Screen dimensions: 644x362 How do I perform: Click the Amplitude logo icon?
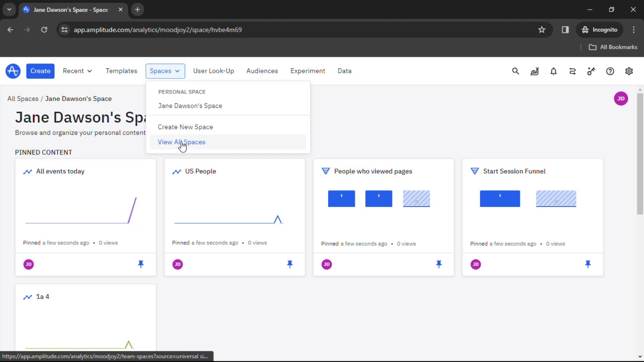tap(13, 71)
